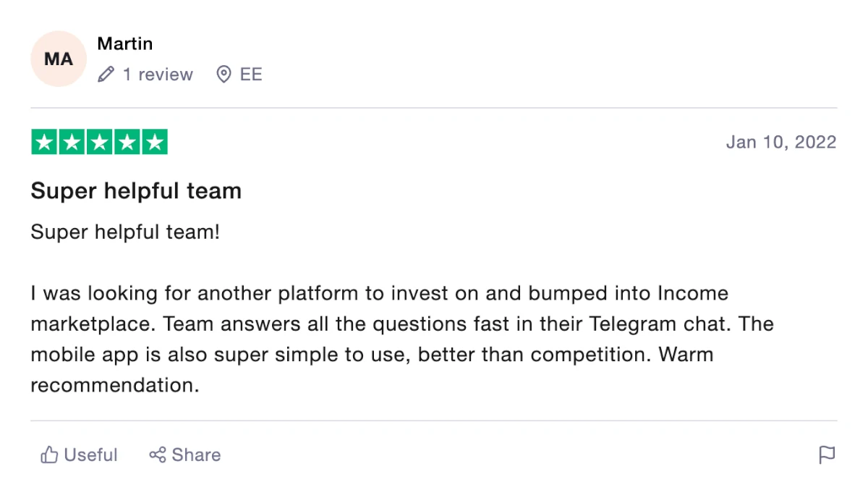The image size is (868, 498).
Task: Open the Super helpful team review title
Action: (x=136, y=191)
